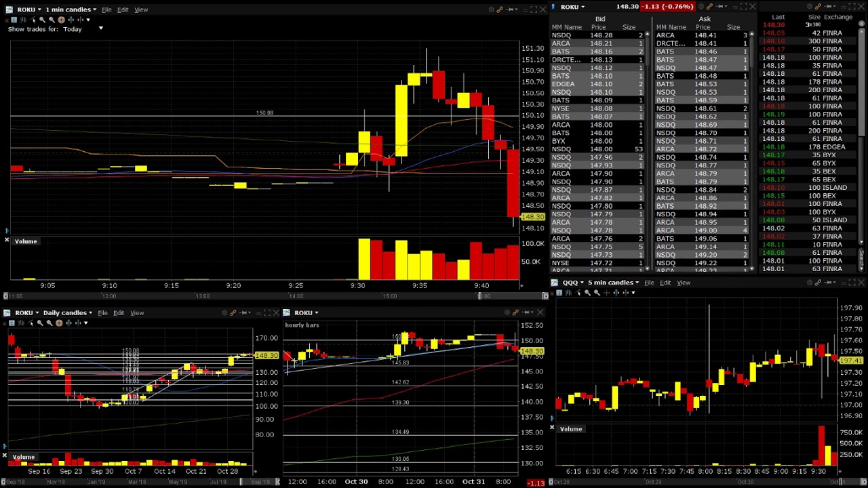Open File menu in the Daily candles chart
Screen dimensions: 868x488
(x=102, y=312)
